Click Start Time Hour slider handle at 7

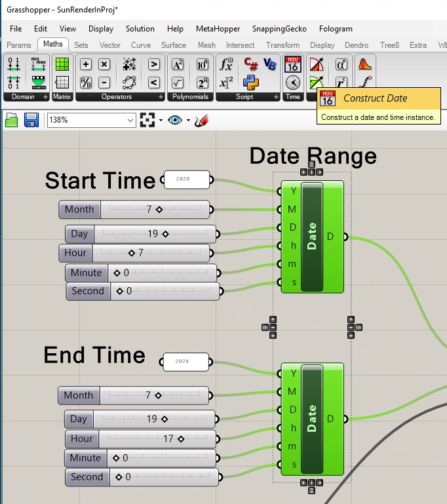(x=132, y=253)
